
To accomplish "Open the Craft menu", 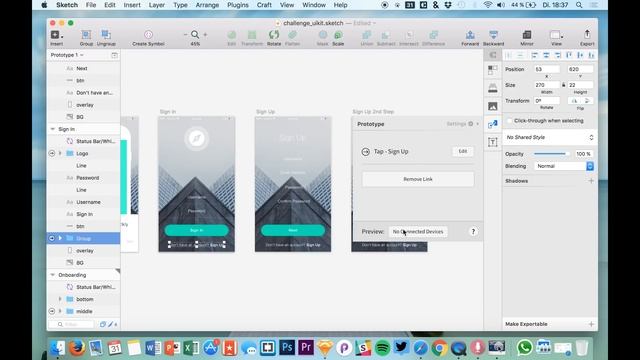I will click(264, 5).
